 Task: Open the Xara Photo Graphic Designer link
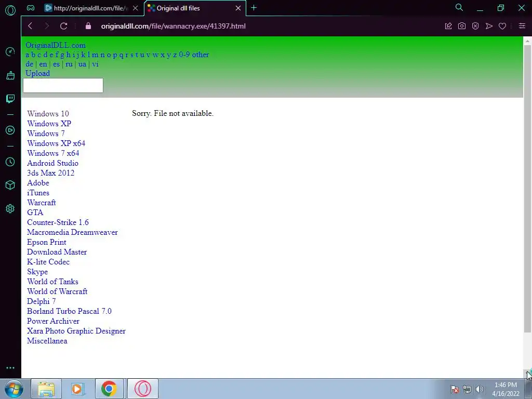coord(76,331)
